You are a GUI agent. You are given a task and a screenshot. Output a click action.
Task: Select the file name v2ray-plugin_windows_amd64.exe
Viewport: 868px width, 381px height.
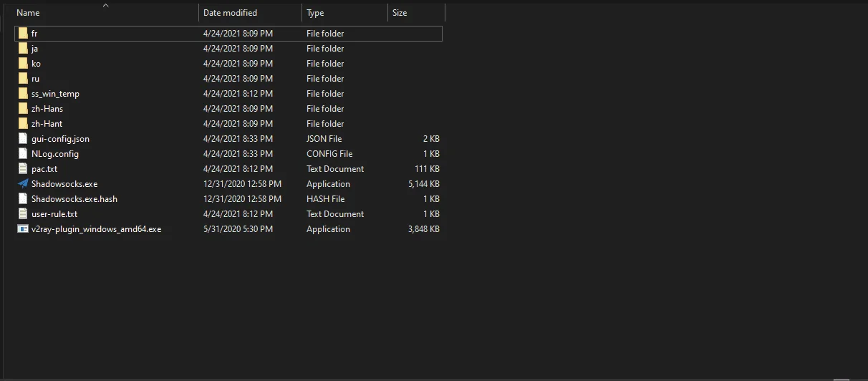[x=97, y=229]
